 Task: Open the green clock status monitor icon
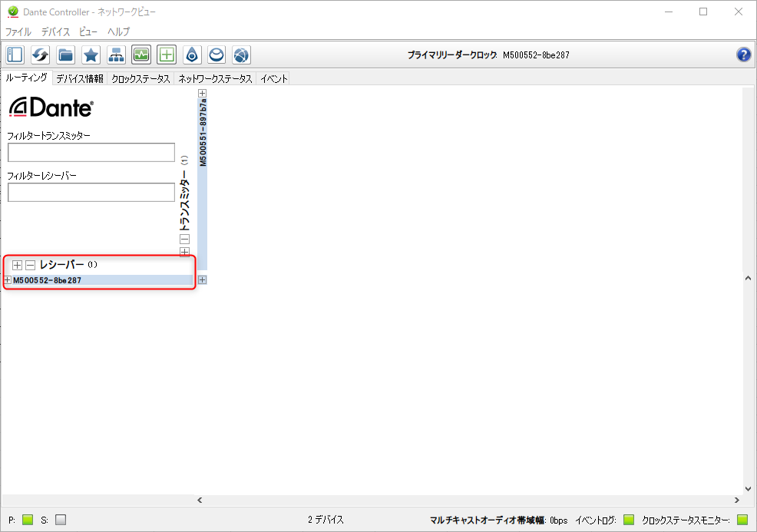pos(141,55)
